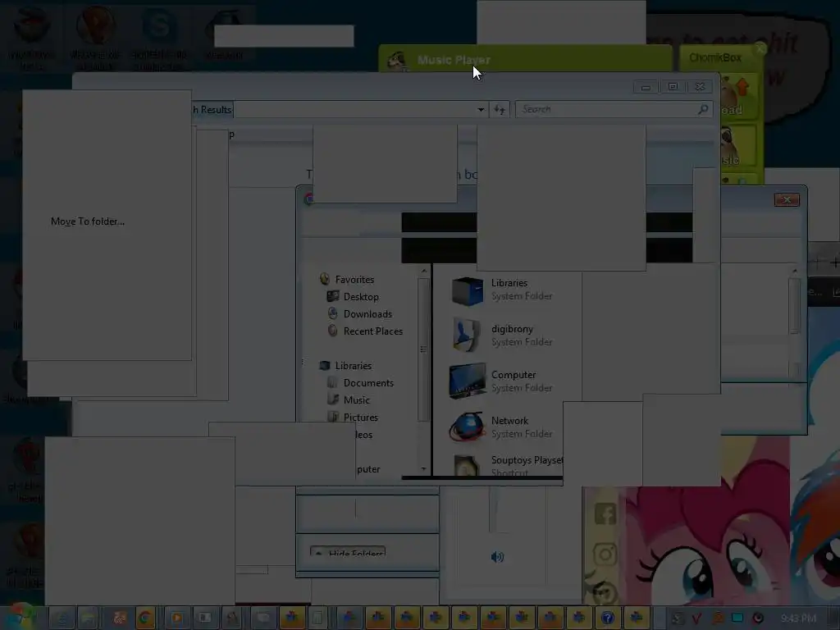Viewport: 840px width, 630px height.
Task: Click the Computer System Folder icon
Action: coord(467,381)
